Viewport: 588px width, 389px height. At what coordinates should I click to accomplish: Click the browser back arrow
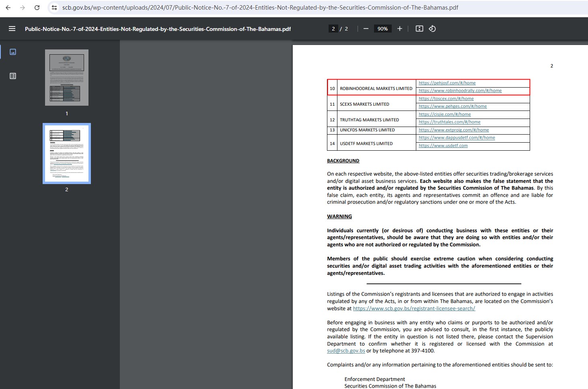(8, 8)
